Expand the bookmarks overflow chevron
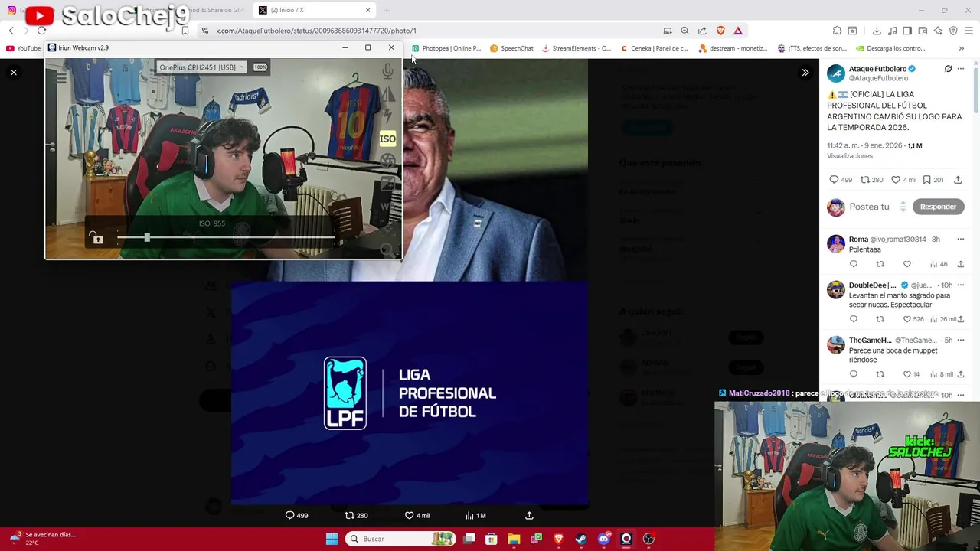The height and width of the screenshot is (551, 980). click(x=961, y=48)
